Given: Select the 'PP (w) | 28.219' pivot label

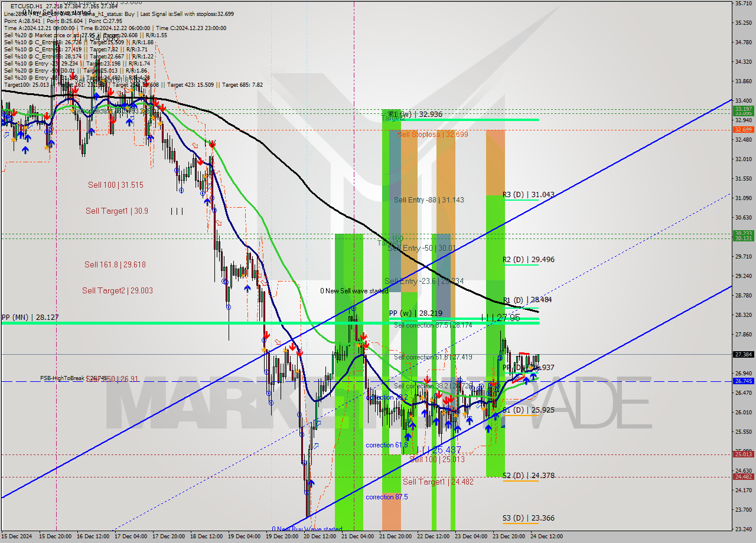Looking at the screenshot, I should coord(416,313).
